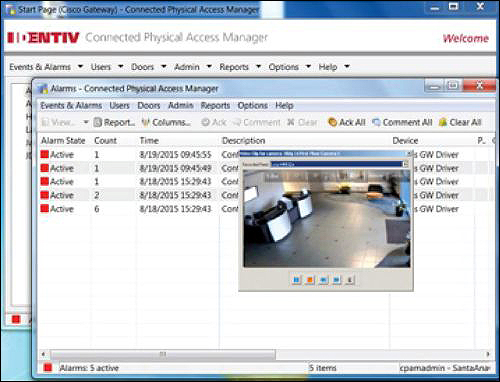Click the 'Alarms: 5 active' status text
The width and height of the screenshot is (500, 382).
click(89, 368)
